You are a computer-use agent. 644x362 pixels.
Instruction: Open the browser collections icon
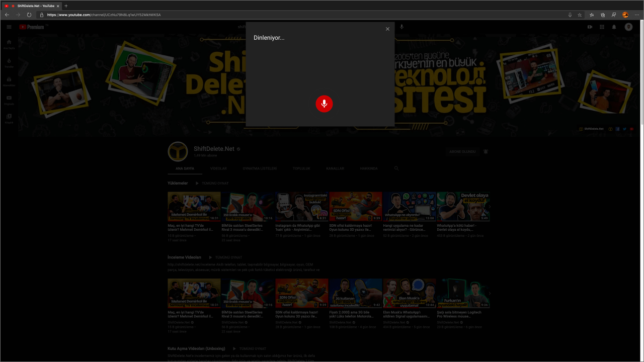[x=603, y=15]
